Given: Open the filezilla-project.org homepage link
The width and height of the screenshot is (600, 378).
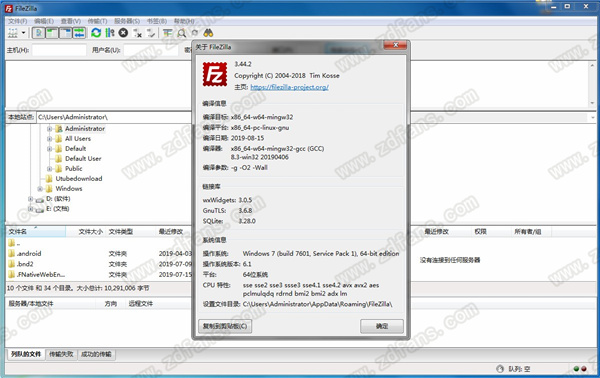Looking at the screenshot, I should pyautogui.click(x=289, y=87).
